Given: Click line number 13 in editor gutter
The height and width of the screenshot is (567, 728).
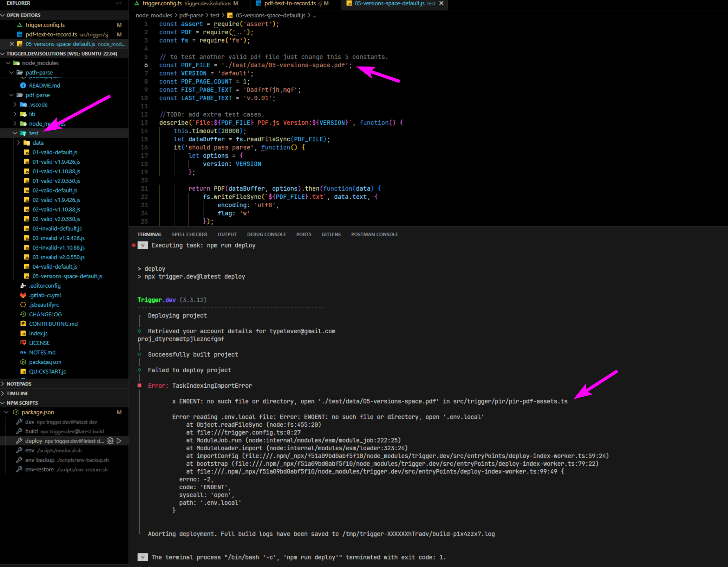Looking at the screenshot, I should pos(144,123).
